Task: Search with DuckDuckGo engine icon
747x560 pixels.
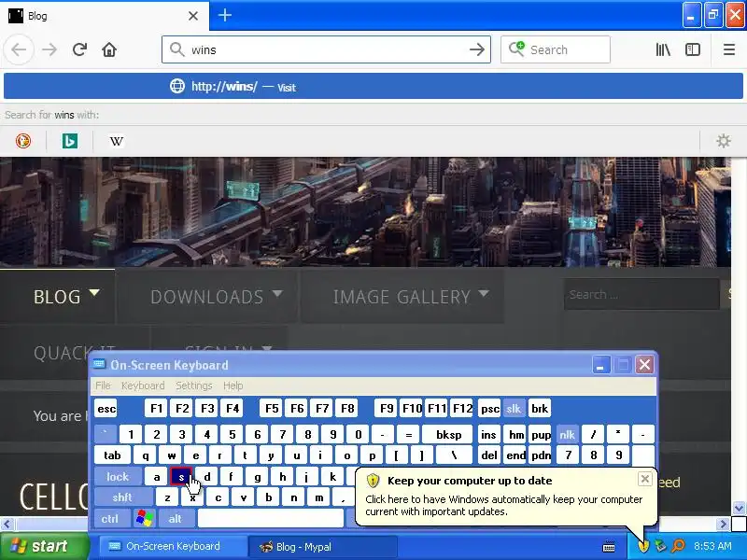Action: coord(23,141)
